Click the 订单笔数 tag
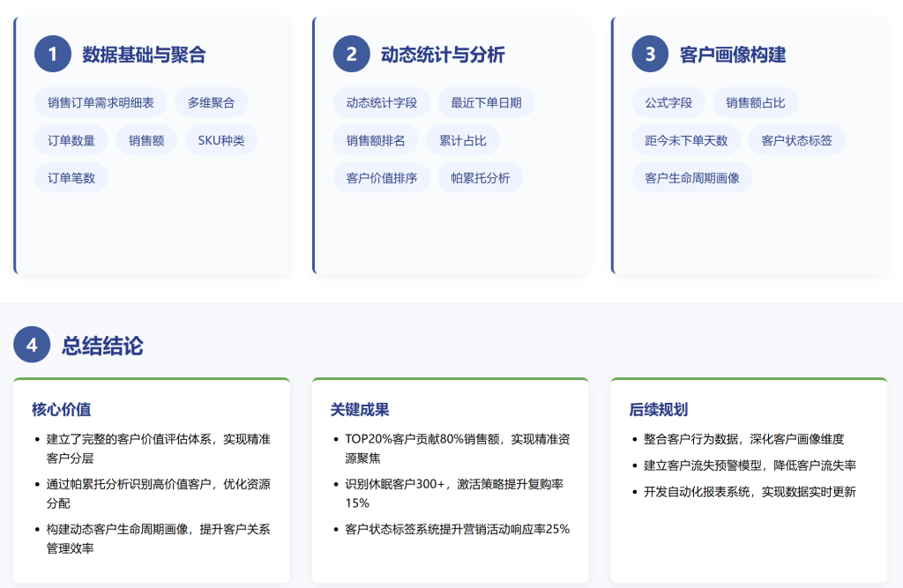Image resolution: width=903 pixels, height=588 pixels. 71,177
